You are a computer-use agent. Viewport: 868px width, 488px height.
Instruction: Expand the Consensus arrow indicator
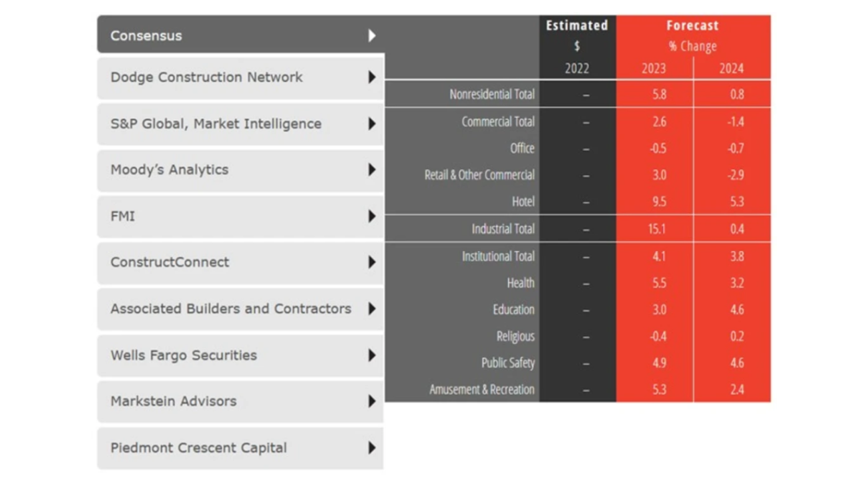(373, 36)
